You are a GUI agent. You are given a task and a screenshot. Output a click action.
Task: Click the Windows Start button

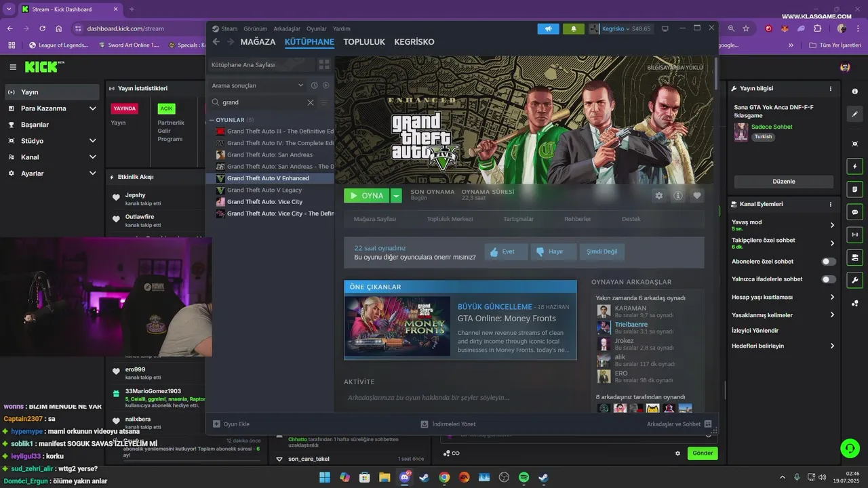click(325, 477)
